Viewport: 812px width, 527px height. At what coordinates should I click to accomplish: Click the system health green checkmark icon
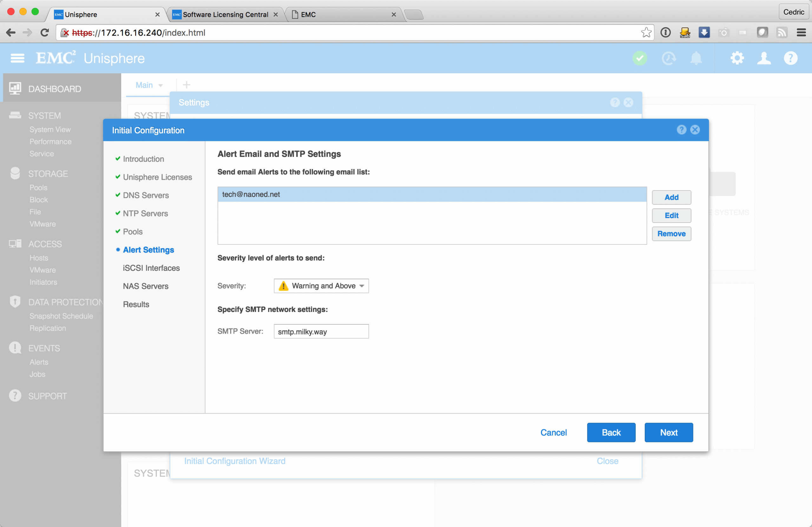coord(640,58)
